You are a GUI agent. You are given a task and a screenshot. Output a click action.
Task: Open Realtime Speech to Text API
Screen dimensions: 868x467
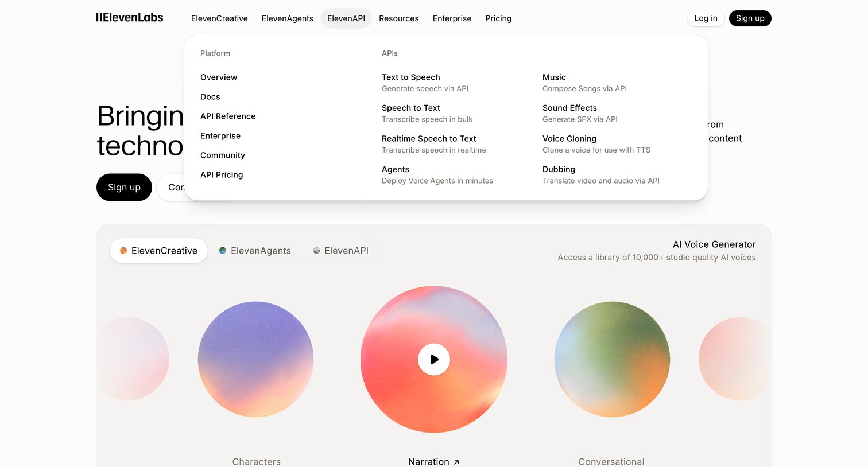pos(434,144)
